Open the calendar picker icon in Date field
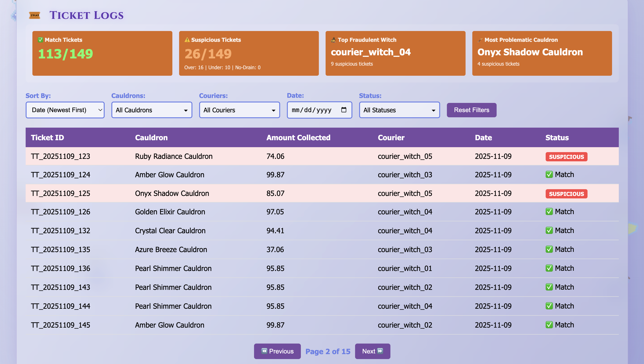 [344, 110]
